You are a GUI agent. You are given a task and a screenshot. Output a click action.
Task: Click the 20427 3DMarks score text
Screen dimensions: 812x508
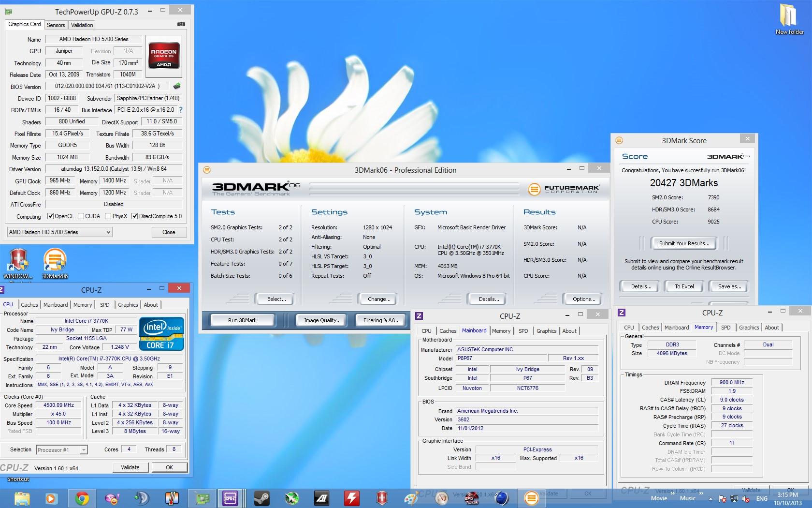tap(683, 183)
